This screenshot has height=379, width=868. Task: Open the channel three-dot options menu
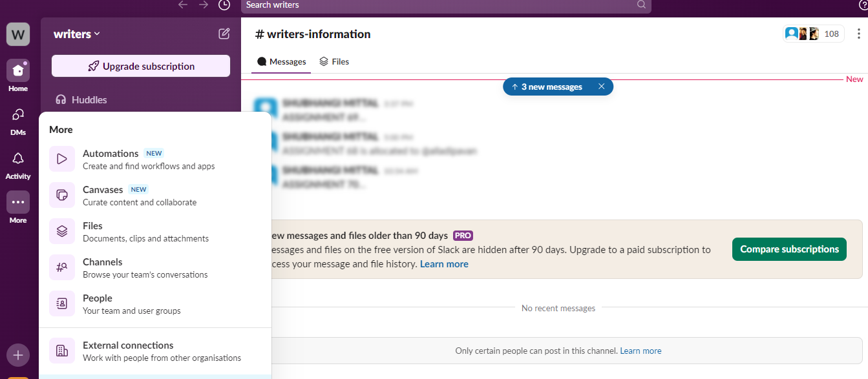858,34
